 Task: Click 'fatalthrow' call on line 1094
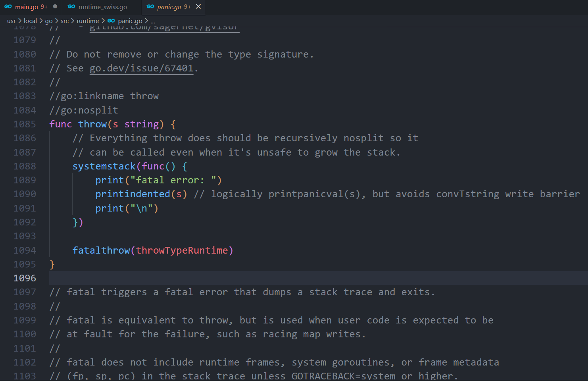click(x=101, y=250)
